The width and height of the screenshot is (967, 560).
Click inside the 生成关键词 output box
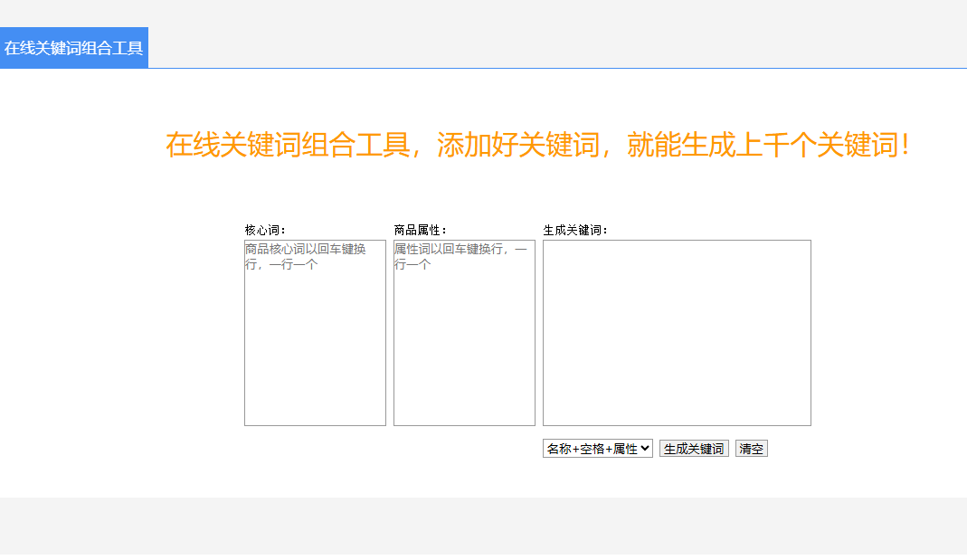coord(677,332)
